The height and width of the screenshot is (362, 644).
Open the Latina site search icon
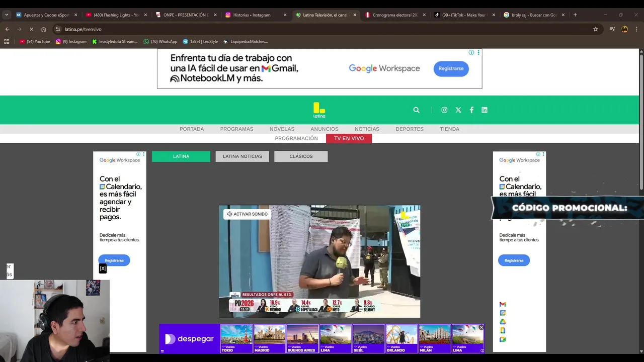416,110
